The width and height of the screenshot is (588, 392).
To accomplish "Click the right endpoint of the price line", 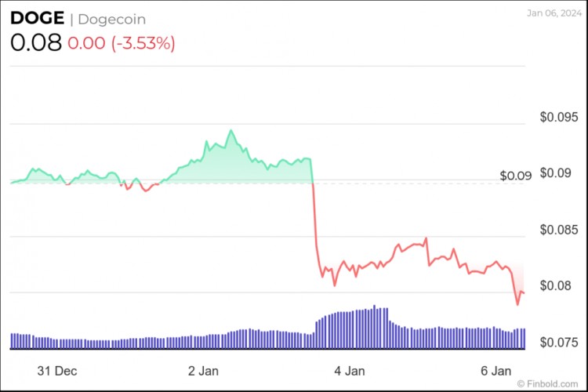I will 524,293.
